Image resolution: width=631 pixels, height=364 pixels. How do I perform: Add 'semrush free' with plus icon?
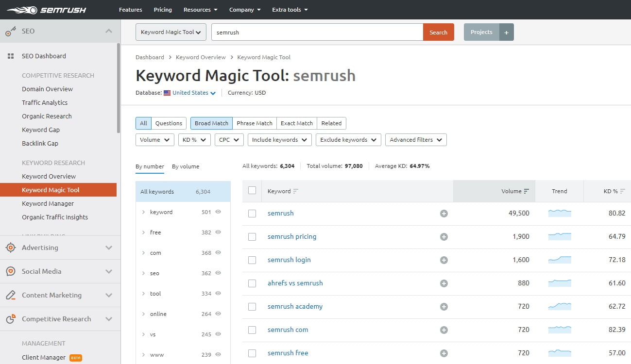click(x=443, y=353)
